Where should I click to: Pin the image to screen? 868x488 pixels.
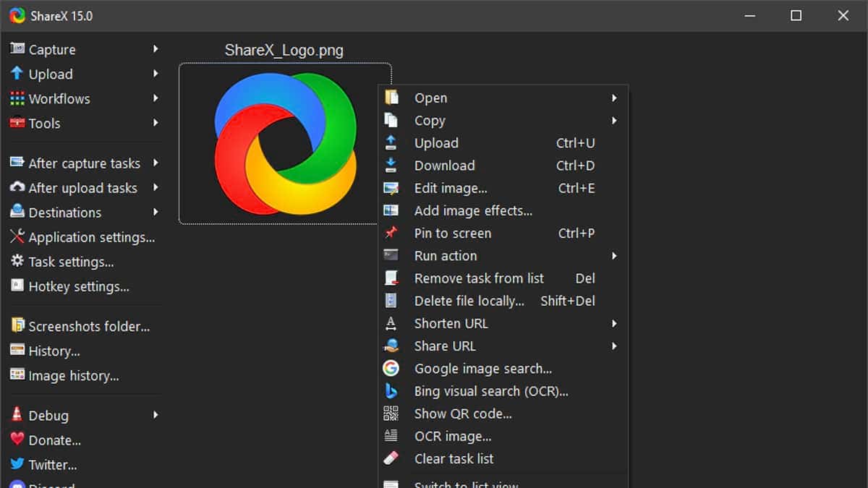tap(452, 233)
